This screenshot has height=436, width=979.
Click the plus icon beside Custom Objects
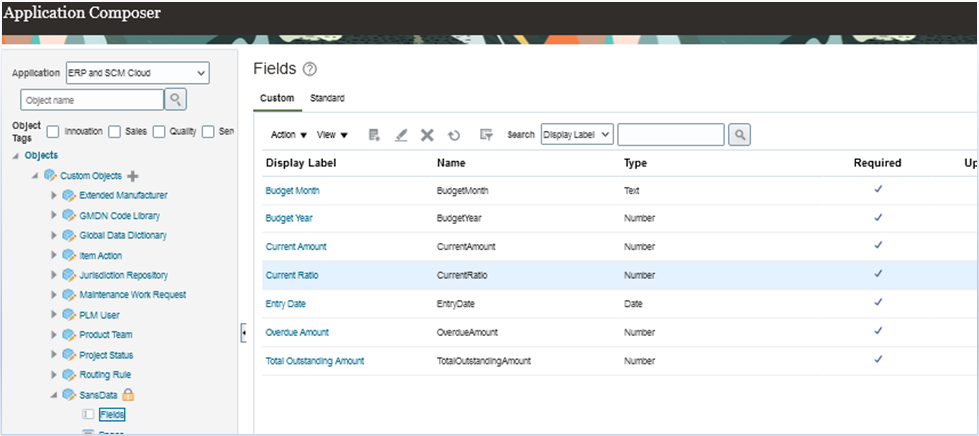click(132, 176)
